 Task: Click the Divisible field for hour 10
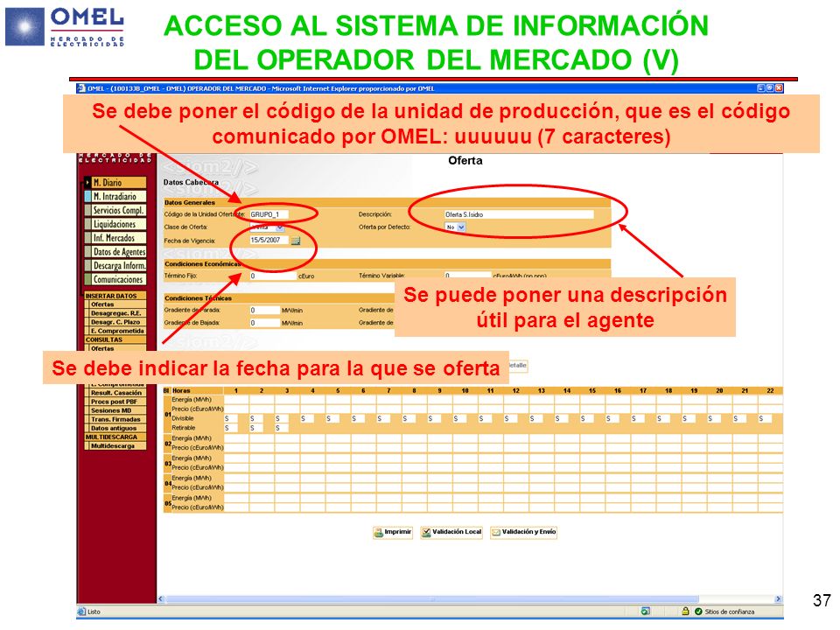point(459,419)
